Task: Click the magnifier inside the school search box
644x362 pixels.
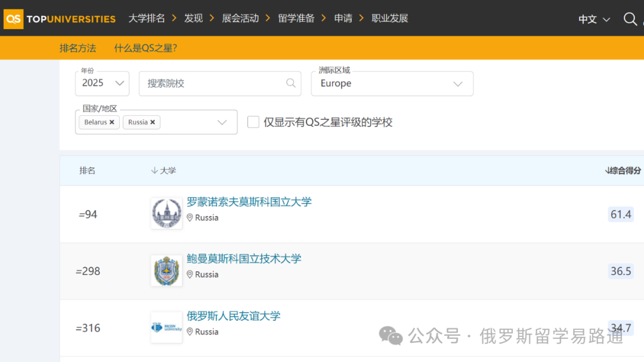Action: 291,83
